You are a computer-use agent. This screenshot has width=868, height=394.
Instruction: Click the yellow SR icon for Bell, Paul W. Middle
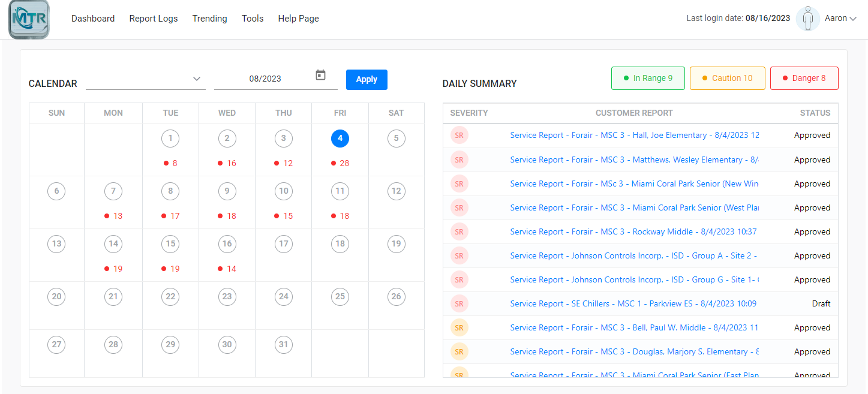pyautogui.click(x=459, y=327)
